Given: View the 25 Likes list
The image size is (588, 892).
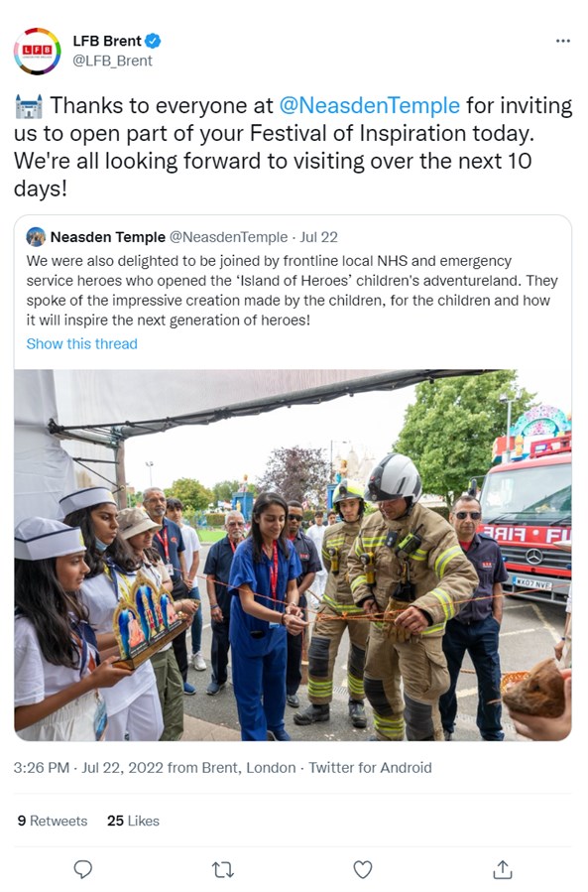Looking at the screenshot, I should coord(133,821).
